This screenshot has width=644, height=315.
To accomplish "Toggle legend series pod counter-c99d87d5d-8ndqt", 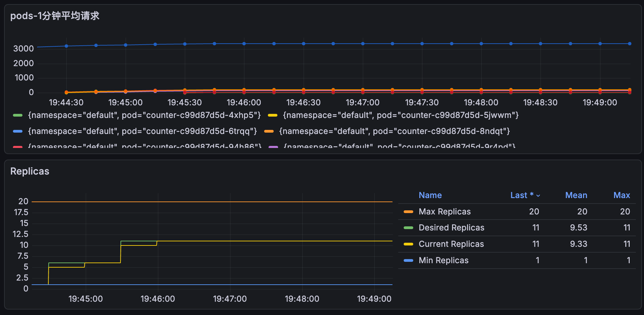I will pos(394,131).
